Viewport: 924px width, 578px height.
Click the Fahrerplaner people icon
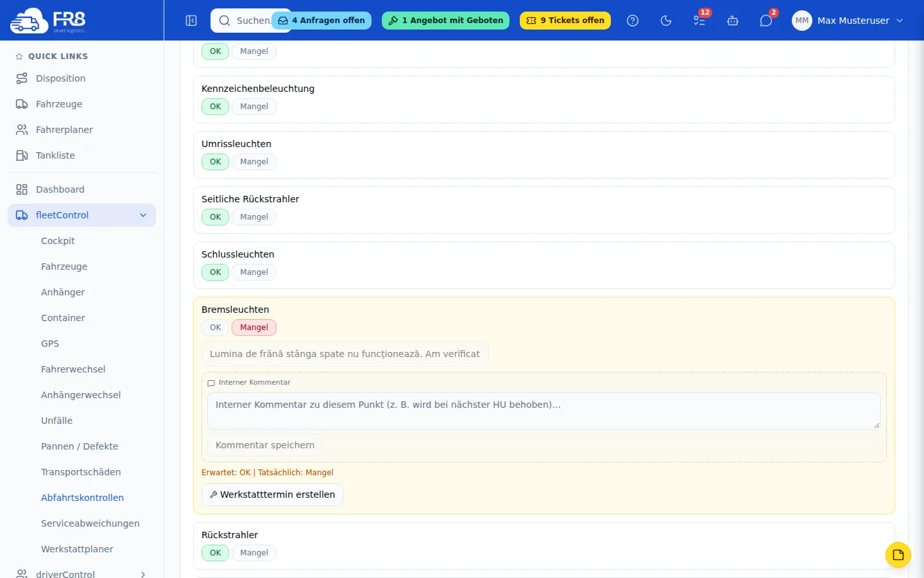[x=22, y=130]
